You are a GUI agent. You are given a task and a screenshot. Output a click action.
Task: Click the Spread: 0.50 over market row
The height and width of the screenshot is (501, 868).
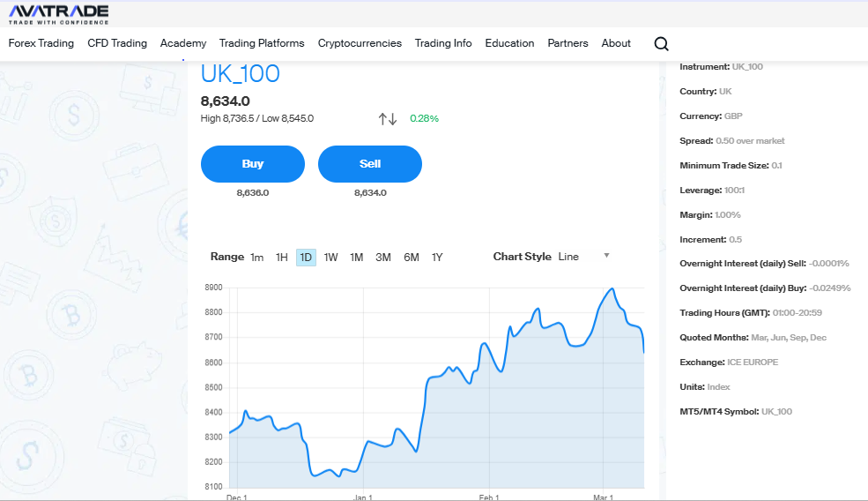click(x=732, y=141)
